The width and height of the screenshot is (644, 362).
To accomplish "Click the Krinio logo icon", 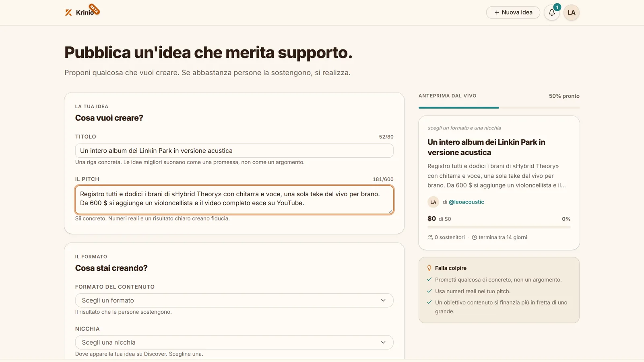I will 68,12.
